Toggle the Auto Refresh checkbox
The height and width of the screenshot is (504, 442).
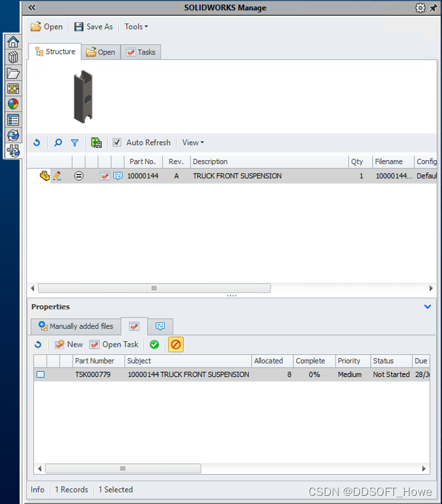pyautogui.click(x=117, y=142)
